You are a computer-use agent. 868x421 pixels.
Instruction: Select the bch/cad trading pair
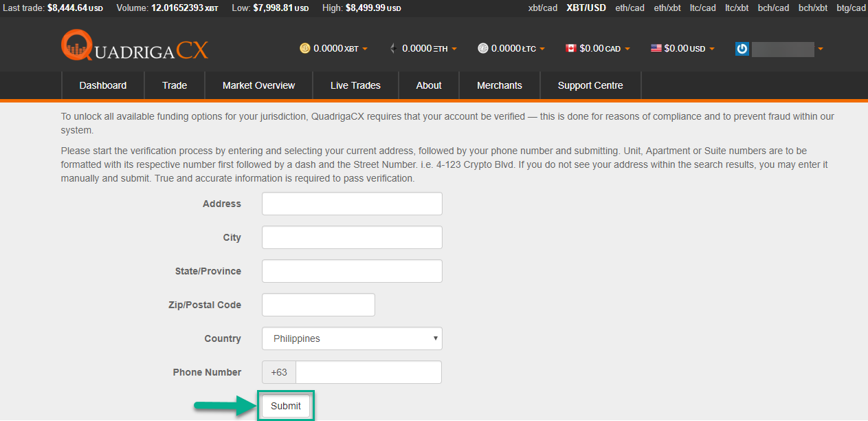773,8
